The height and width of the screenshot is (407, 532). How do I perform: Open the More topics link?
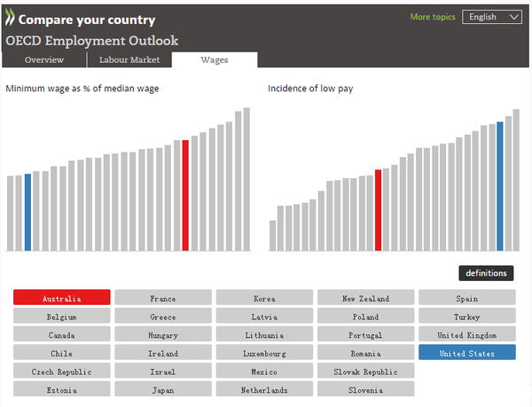[x=432, y=17]
